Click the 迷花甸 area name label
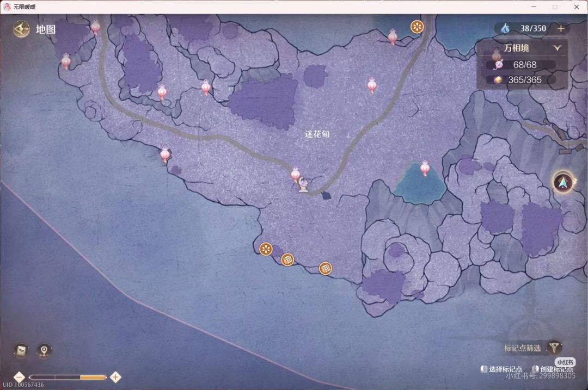Viewport: 588px width, 390px height. click(317, 134)
